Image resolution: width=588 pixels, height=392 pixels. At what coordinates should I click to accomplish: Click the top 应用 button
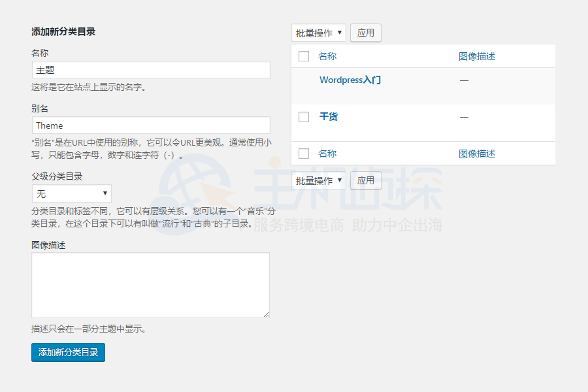(366, 33)
